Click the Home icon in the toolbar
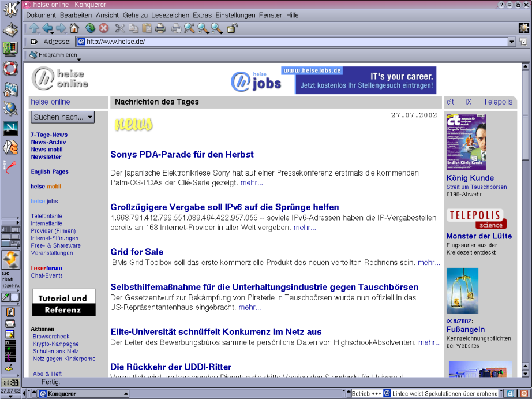Viewport: 532px width, 399px height. [x=74, y=28]
